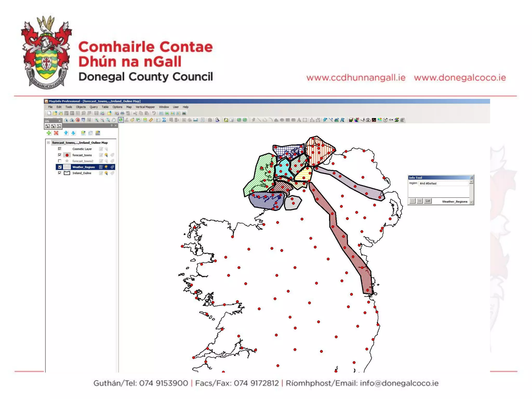The width and height of the screenshot is (532, 399).
Task: Pick the Grabber hand pan tool
Action: tap(114, 120)
